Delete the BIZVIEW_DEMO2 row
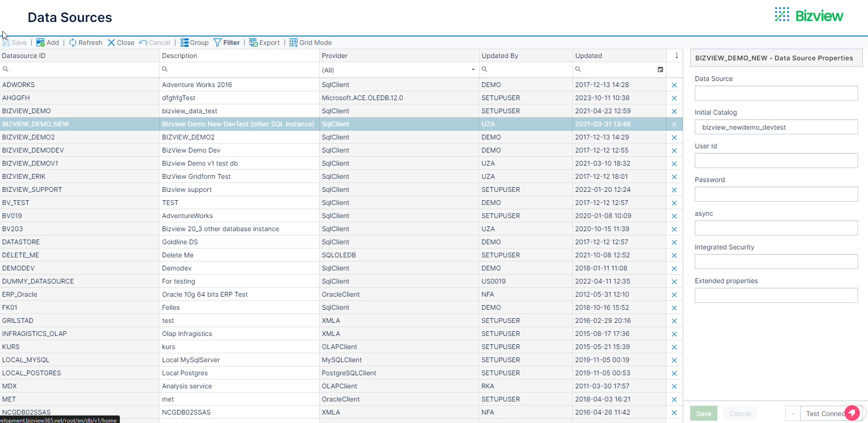Viewport: 868px width, 423px height. pos(674,138)
